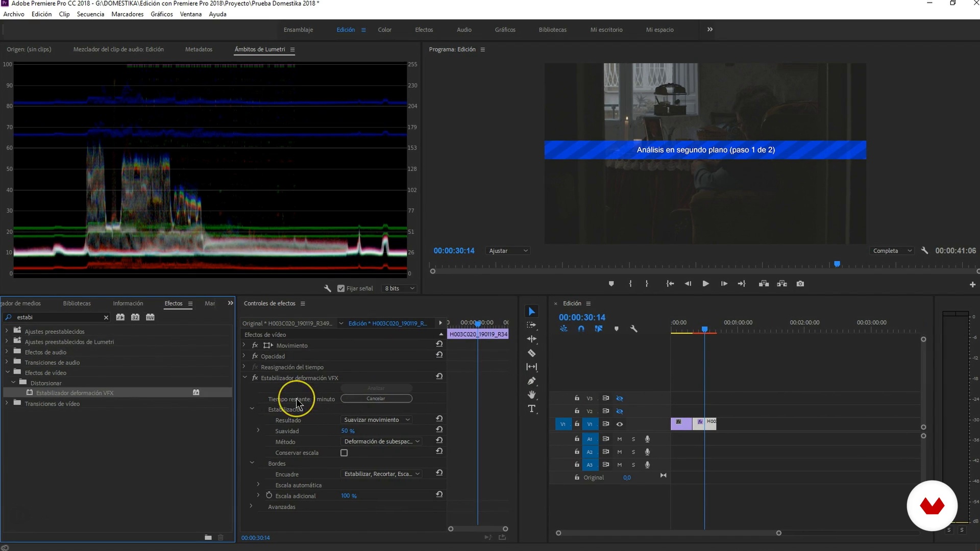Select the Ripple Edit tool
This screenshot has width=980, height=551.
point(531,339)
